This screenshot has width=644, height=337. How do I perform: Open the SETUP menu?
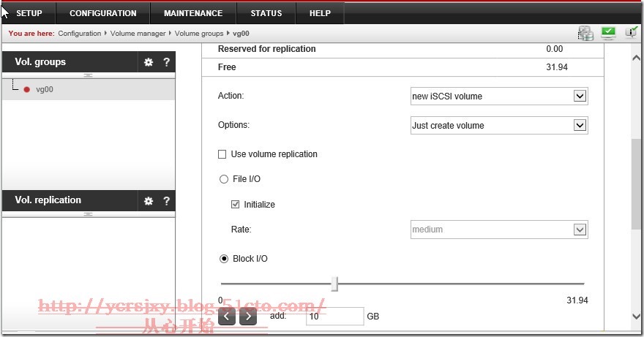tap(29, 13)
